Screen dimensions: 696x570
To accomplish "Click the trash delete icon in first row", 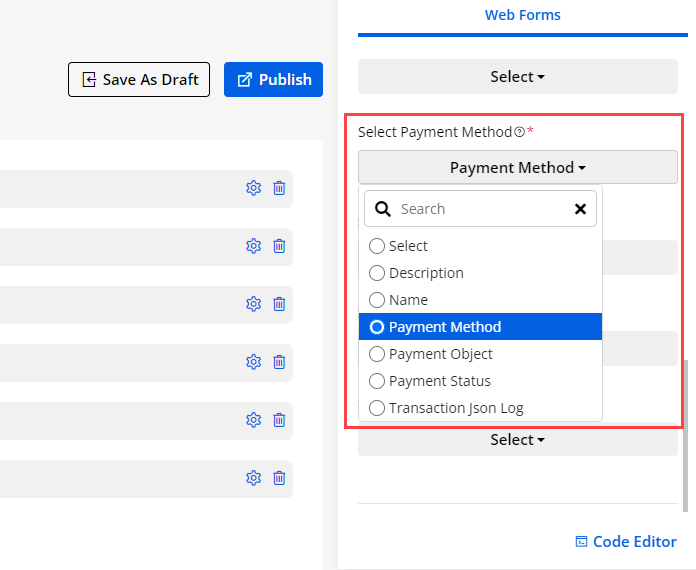I will (279, 188).
